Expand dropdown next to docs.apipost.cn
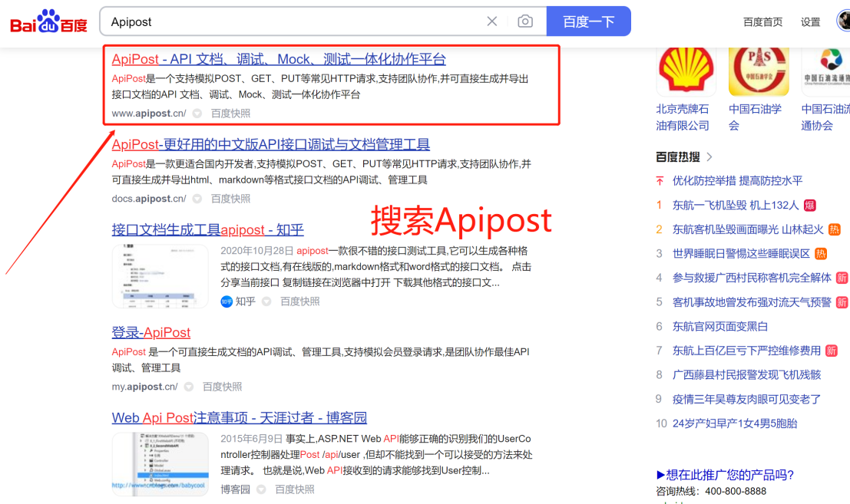The height and width of the screenshot is (504, 850). tap(197, 199)
